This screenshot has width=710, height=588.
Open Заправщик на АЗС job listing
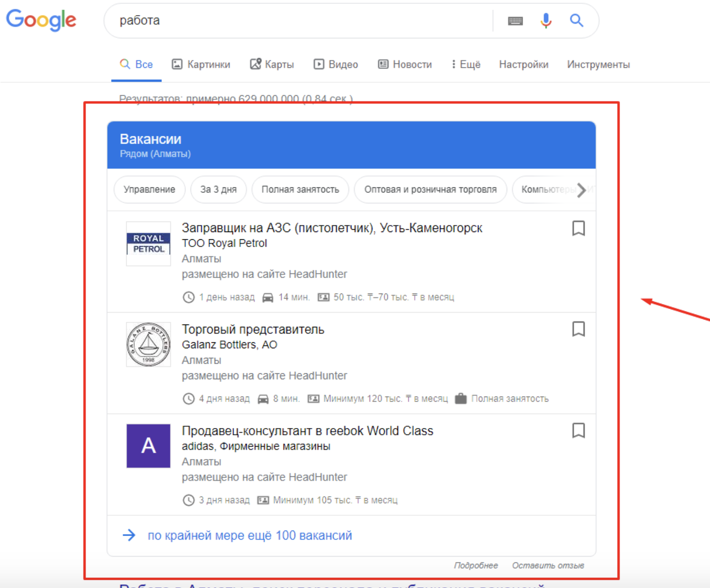(x=332, y=228)
